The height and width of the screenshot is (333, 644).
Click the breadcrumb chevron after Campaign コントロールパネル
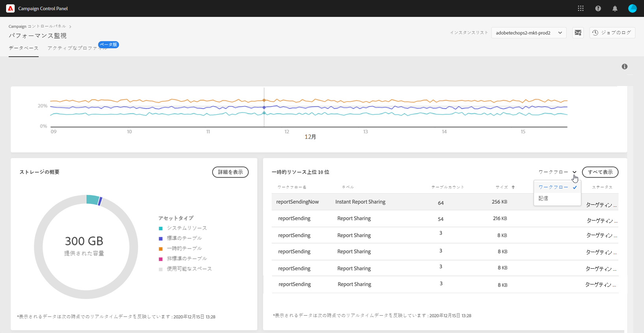(70, 27)
